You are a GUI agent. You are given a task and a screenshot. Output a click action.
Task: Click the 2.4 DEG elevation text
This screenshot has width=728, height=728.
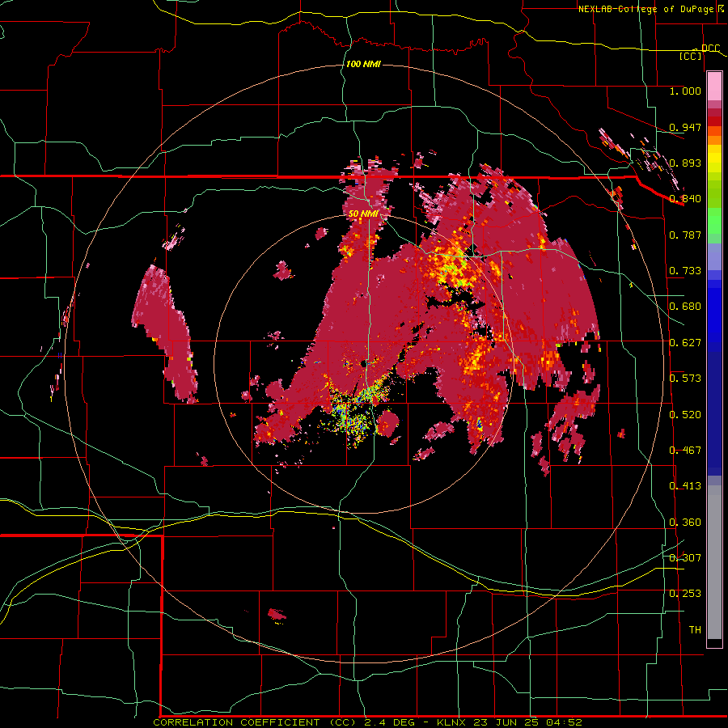click(390, 722)
